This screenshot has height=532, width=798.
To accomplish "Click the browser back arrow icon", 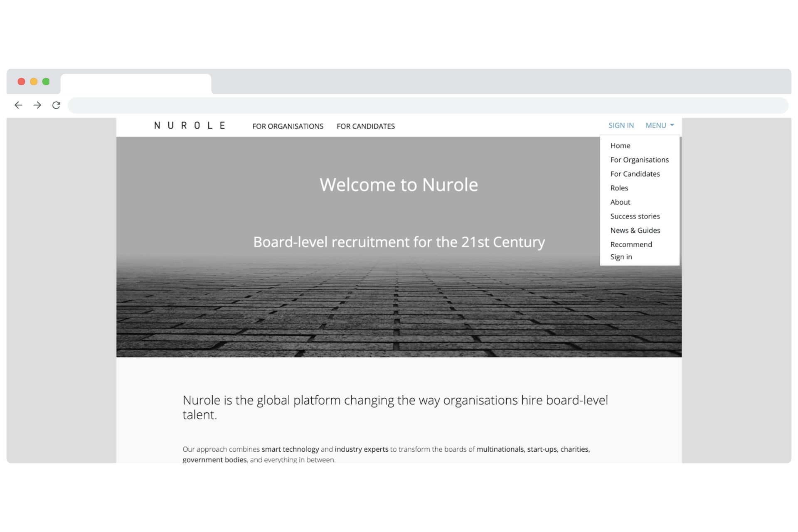I will [x=18, y=105].
